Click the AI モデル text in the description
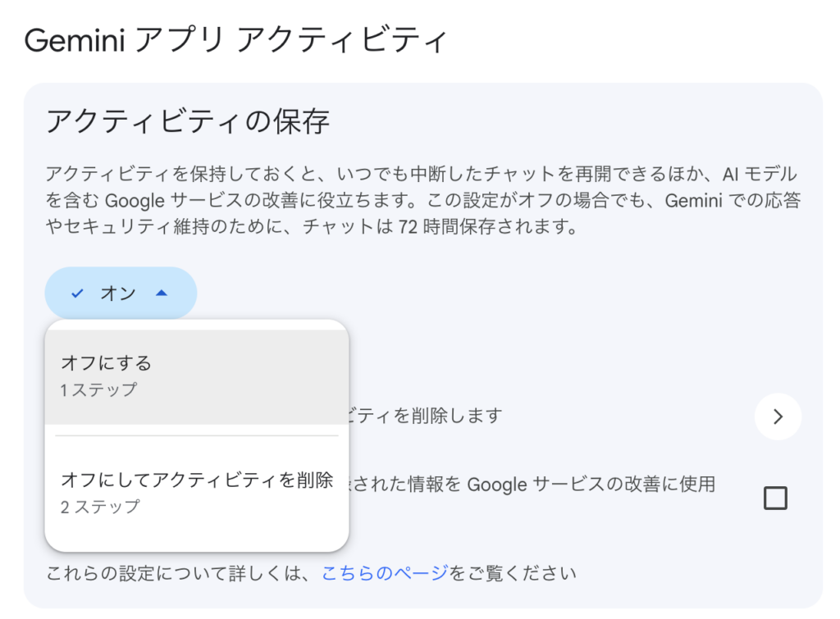This screenshot has width=840, height=619. point(759,174)
